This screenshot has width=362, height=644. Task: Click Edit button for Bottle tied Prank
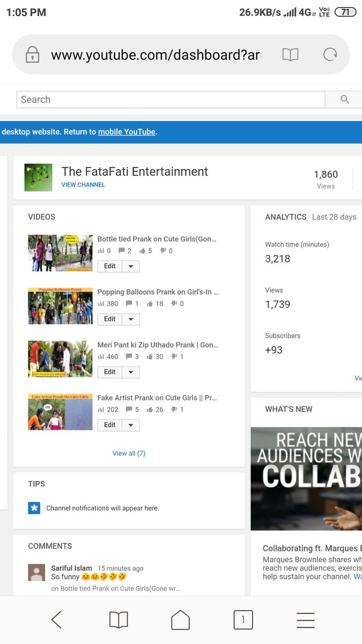point(110,266)
